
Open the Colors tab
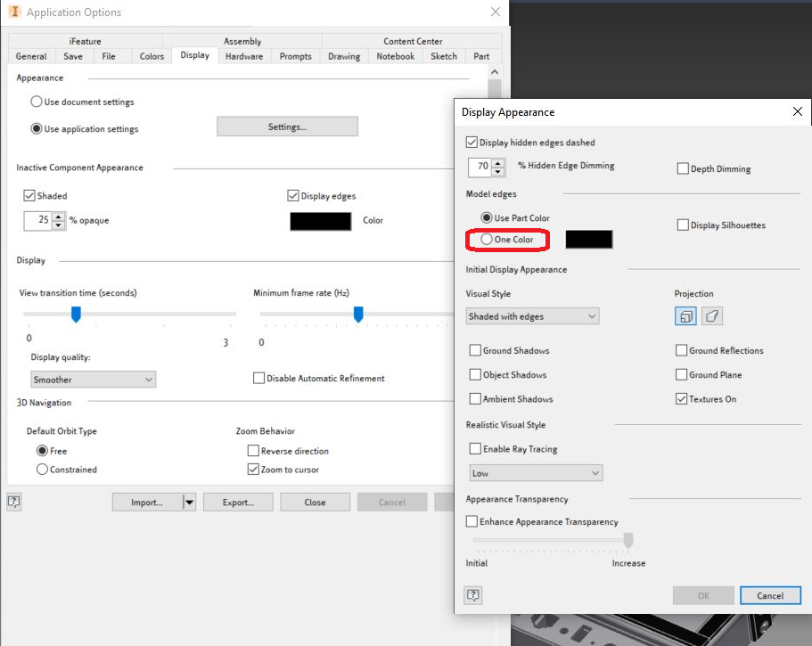(x=152, y=56)
